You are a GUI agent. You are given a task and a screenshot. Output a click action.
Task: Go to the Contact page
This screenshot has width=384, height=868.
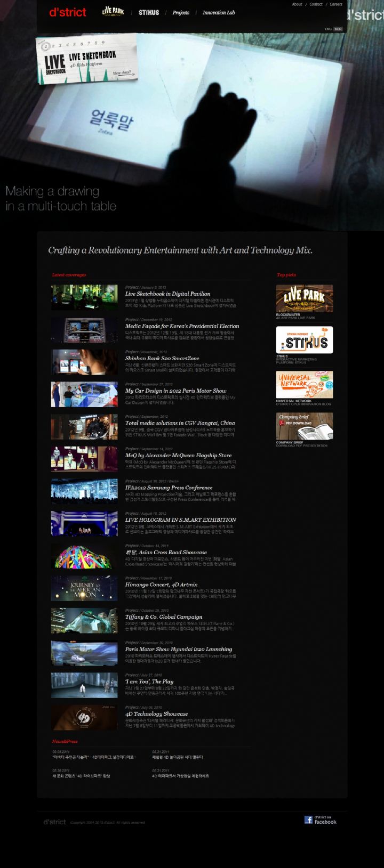(x=316, y=4)
